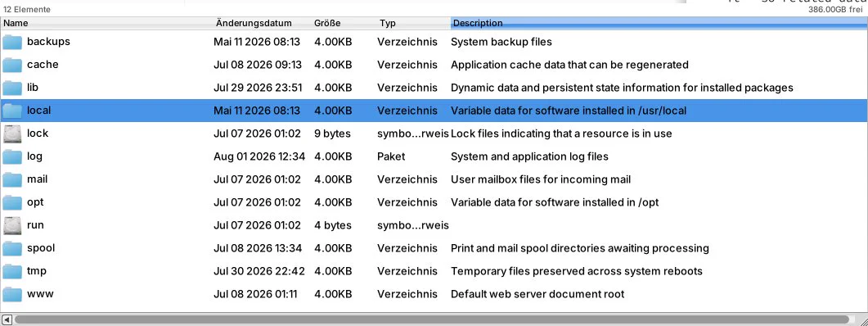The image size is (868, 326).
Task: Click 'Application cache data that can be regenerated'
Action: (x=569, y=65)
